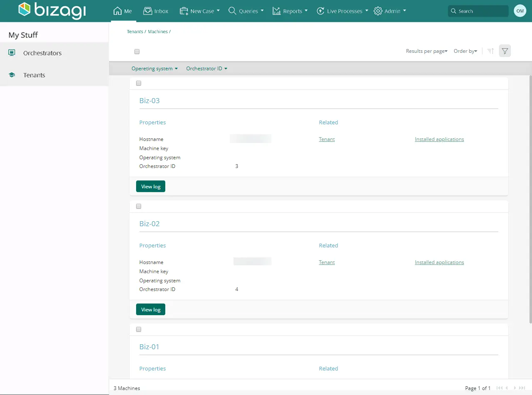Expand the Operating system filter dropdown
532x395 pixels.
tap(154, 69)
